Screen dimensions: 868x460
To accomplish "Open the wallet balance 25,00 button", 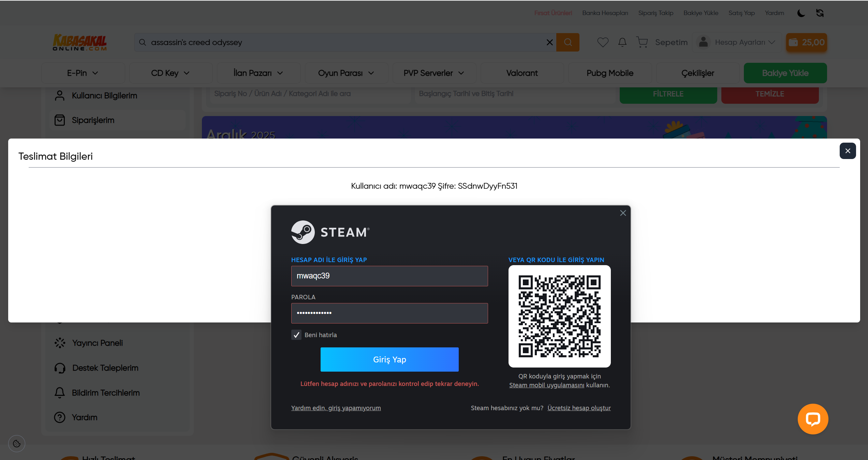I will (807, 42).
